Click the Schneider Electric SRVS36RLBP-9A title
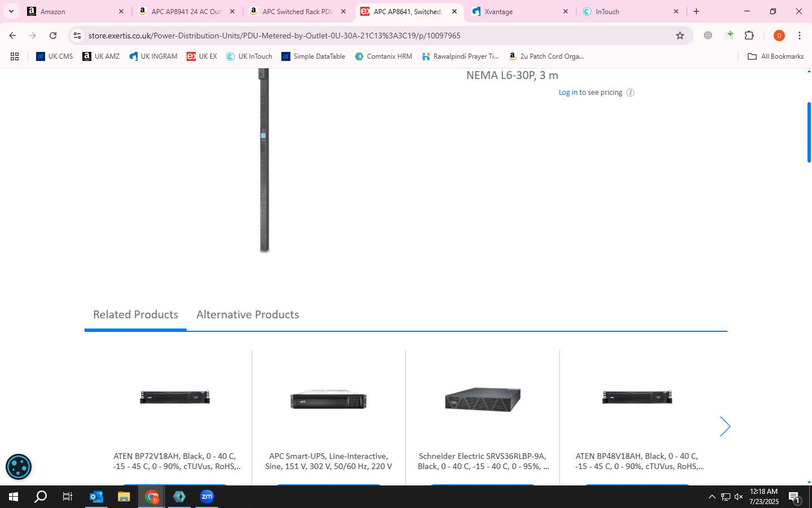Image resolution: width=812 pixels, height=508 pixels. [483, 461]
